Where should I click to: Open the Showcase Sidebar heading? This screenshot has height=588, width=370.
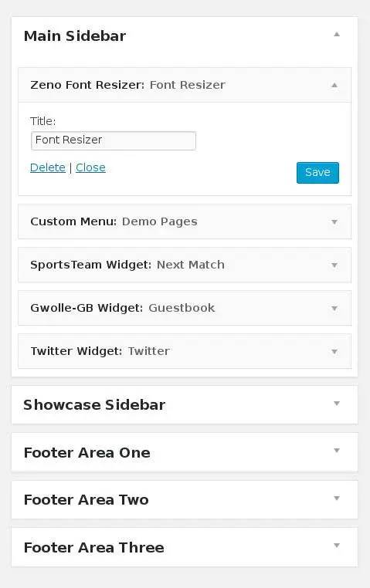click(x=94, y=405)
